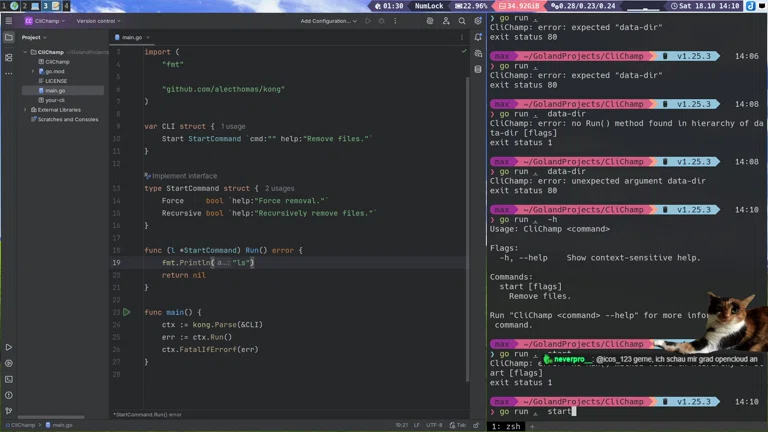Add a new terminal tab

coord(532,427)
